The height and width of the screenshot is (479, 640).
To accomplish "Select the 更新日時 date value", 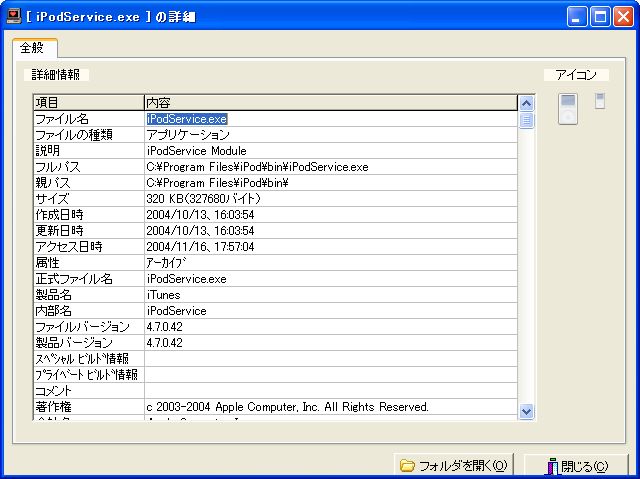I will point(200,231).
